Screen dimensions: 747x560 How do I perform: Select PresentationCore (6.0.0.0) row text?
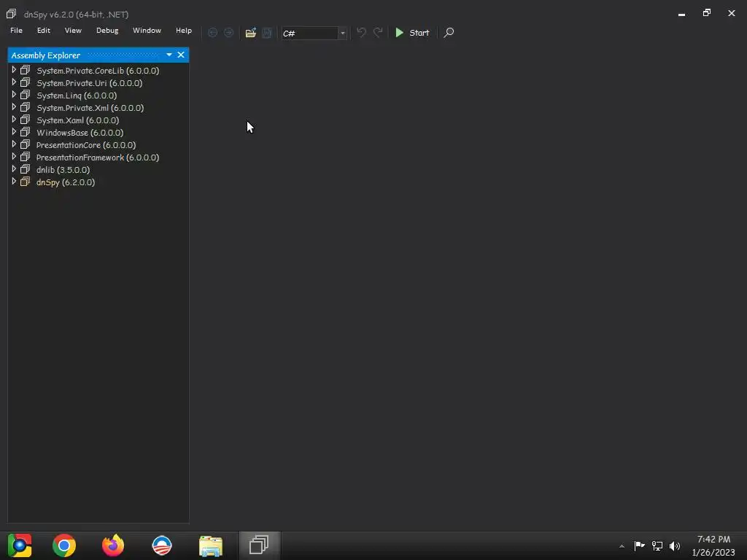point(86,145)
